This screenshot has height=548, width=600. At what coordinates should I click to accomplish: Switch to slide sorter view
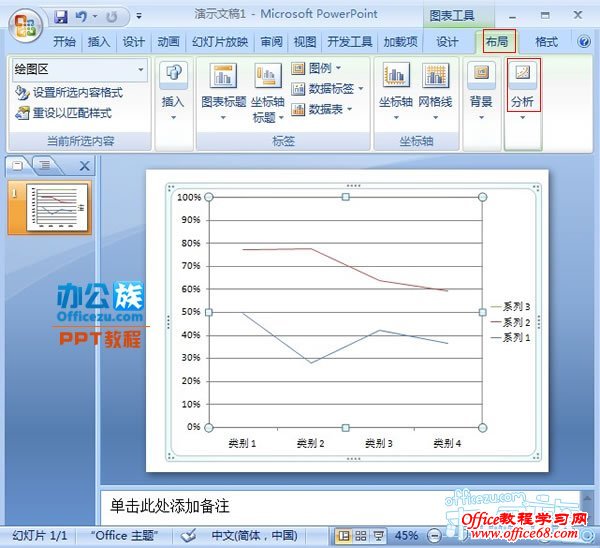click(x=362, y=536)
